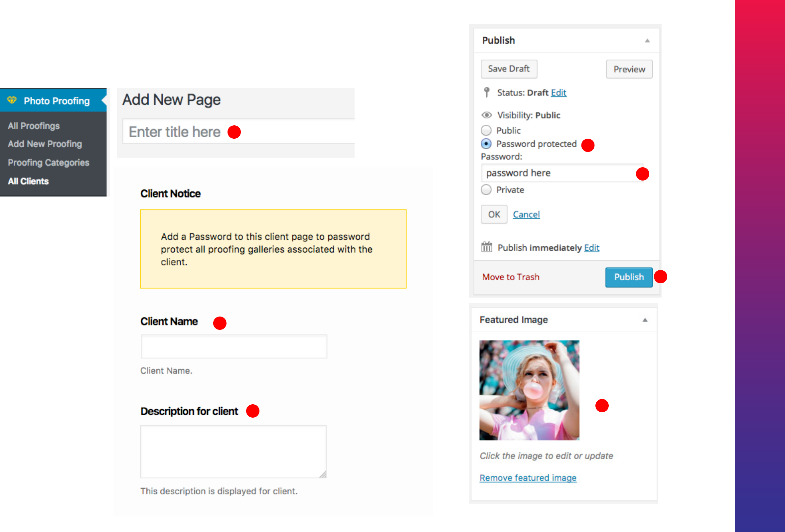Choose the Private visibility radio button
The width and height of the screenshot is (785, 532).
tap(486, 190)
